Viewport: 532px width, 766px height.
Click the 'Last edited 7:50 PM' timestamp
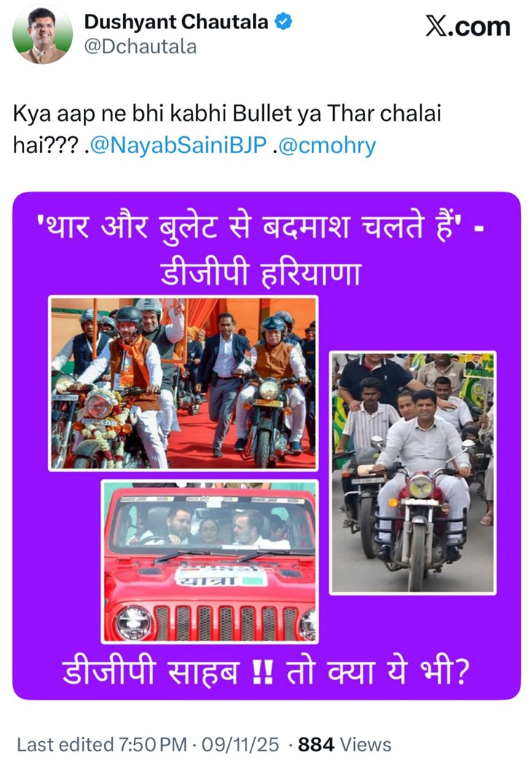(102, 745)
